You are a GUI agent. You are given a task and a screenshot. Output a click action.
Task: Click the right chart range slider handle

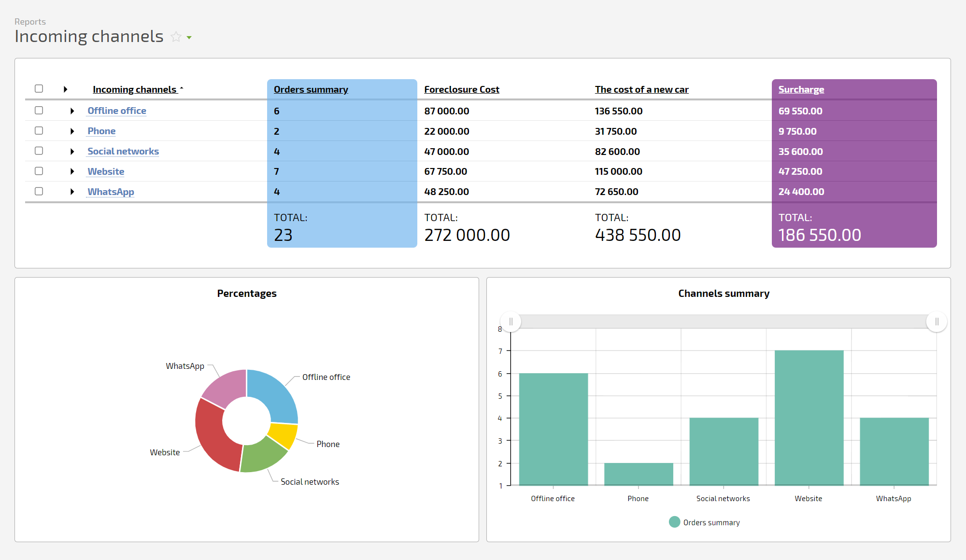pyautogui.click(x=936, y=322)
